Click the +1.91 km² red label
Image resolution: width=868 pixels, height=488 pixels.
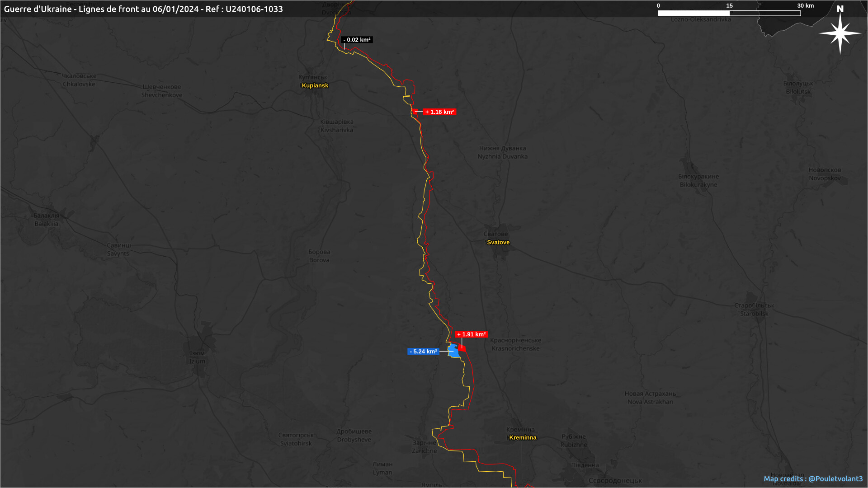point(471,334)
